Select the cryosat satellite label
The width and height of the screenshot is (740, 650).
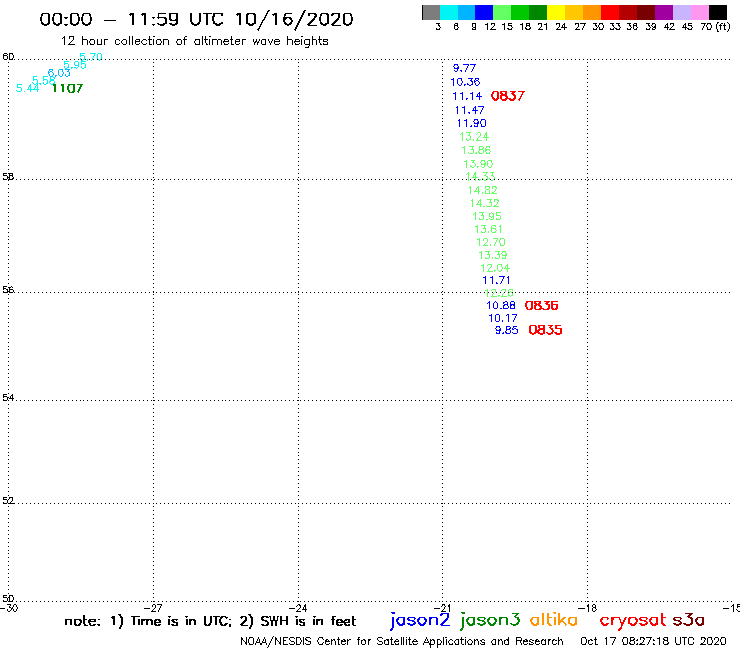coord(633,621)
